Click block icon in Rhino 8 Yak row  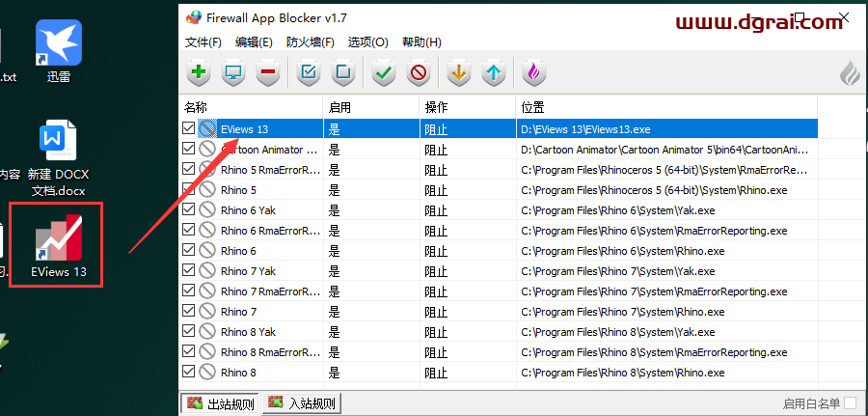[x=207, y=332]
